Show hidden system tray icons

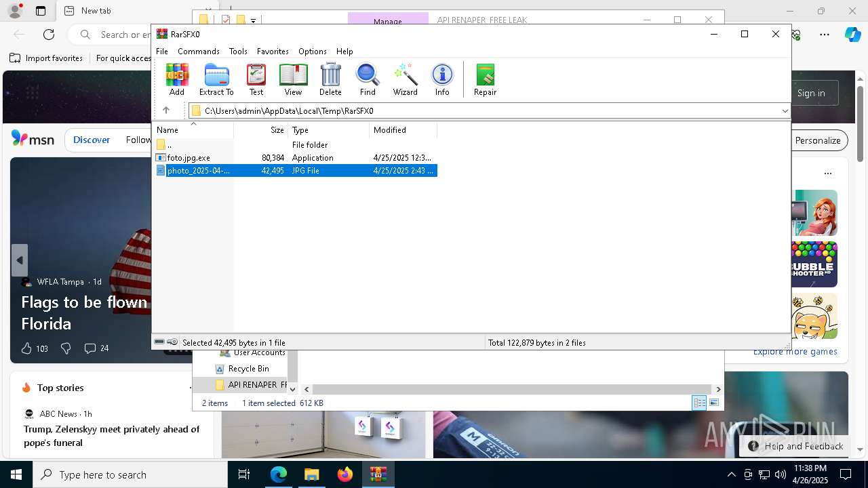point(731,474)
